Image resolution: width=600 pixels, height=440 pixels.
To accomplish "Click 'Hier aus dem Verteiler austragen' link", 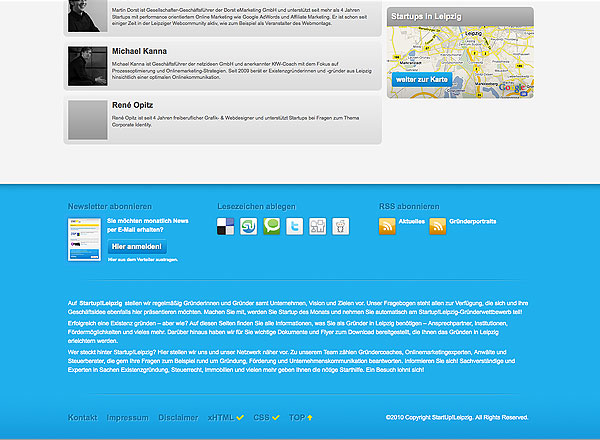I will pyautogui.click(x=142, y=259).
